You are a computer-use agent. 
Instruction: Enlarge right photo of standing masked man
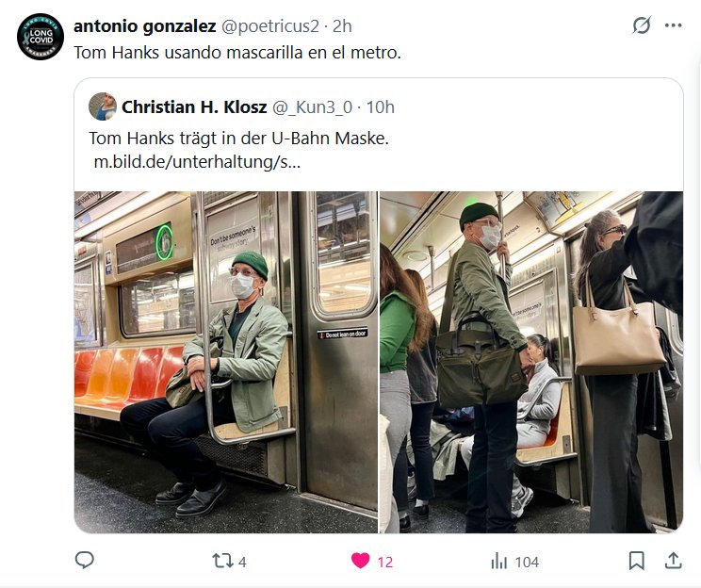[x=531, y=362]
